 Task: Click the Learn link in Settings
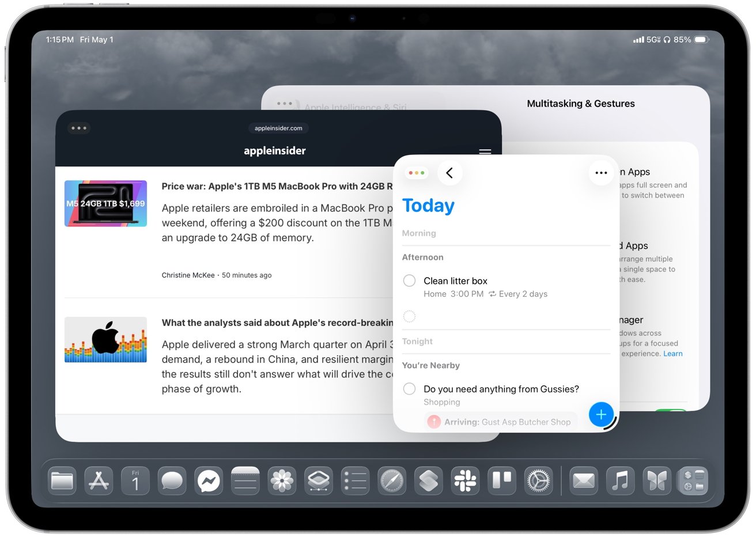coord(672,354)
